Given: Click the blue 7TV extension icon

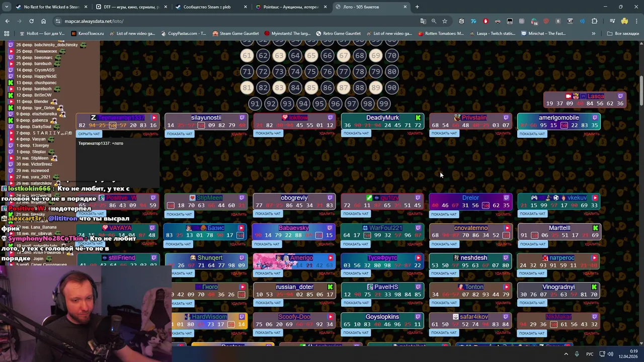Looking at the screenshot, I should (473, 21).
